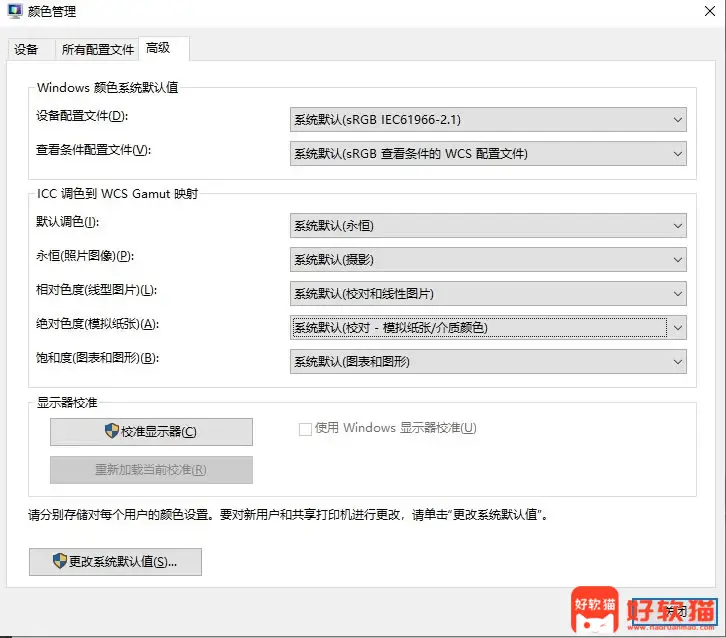Expand the 永恒(照片图像) 摄影 dropdown
The image size is (726, 638).
[x=488, y=260]
